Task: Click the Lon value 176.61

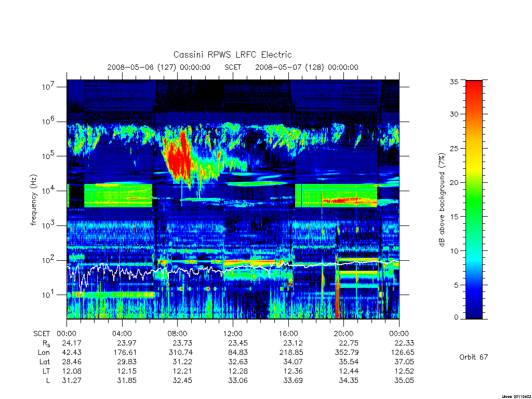Action: point(125,353)
